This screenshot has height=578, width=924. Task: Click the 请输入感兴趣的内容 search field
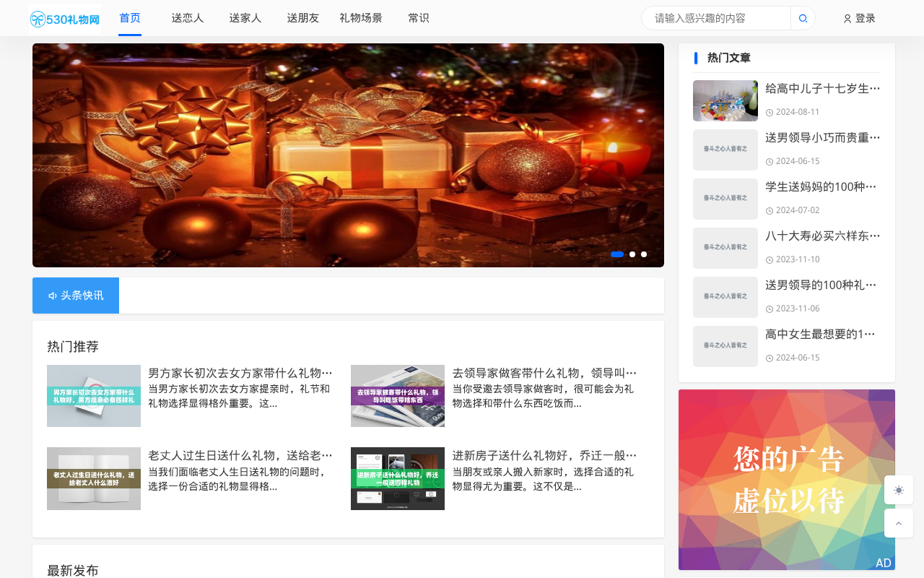(715, 17)
